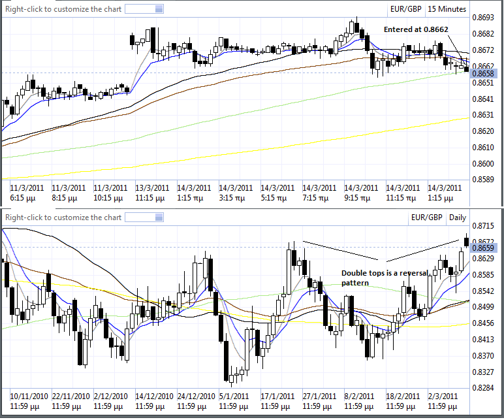Click the 0.8682 price axis label
The image size is (504, 420).
(483, 34)
